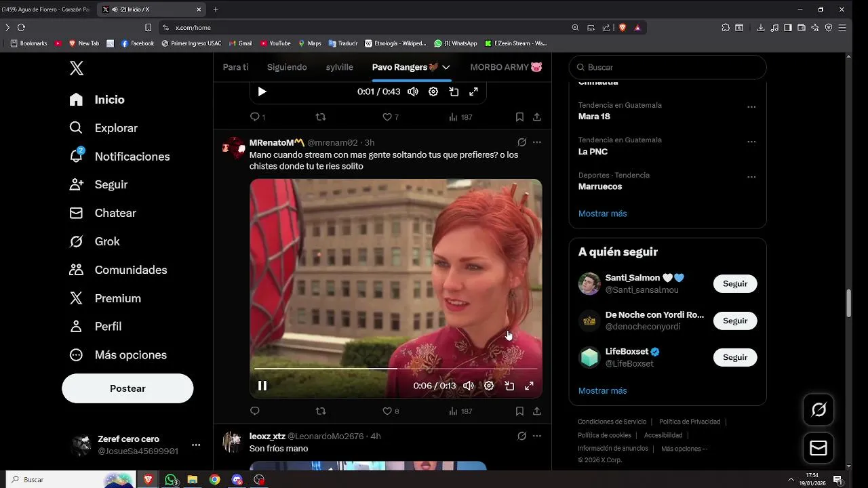
Task: Open settings gear of the Spider-Man video
Action: [489, 386]
